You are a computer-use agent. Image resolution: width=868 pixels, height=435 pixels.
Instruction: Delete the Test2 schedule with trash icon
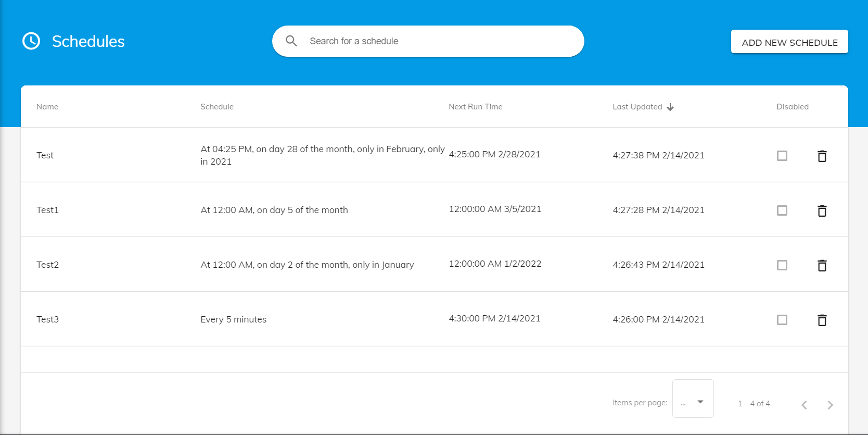pos(822,265)
